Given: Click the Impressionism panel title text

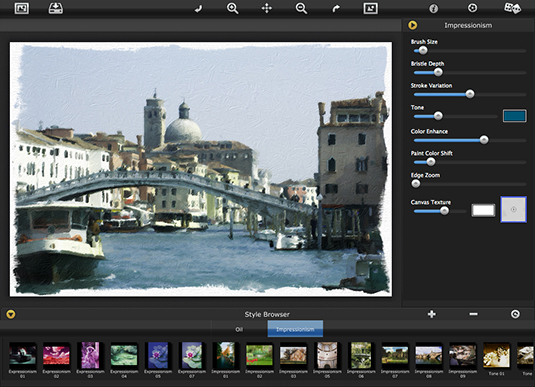Looking at the screenshot, I should tap(468, 25).
